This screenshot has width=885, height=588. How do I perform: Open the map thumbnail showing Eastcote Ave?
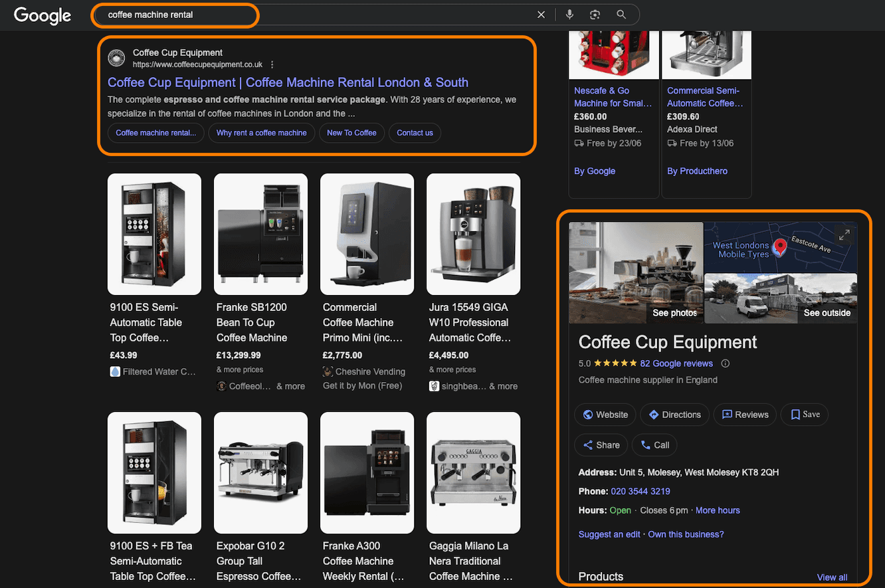(x=781, y=247)
